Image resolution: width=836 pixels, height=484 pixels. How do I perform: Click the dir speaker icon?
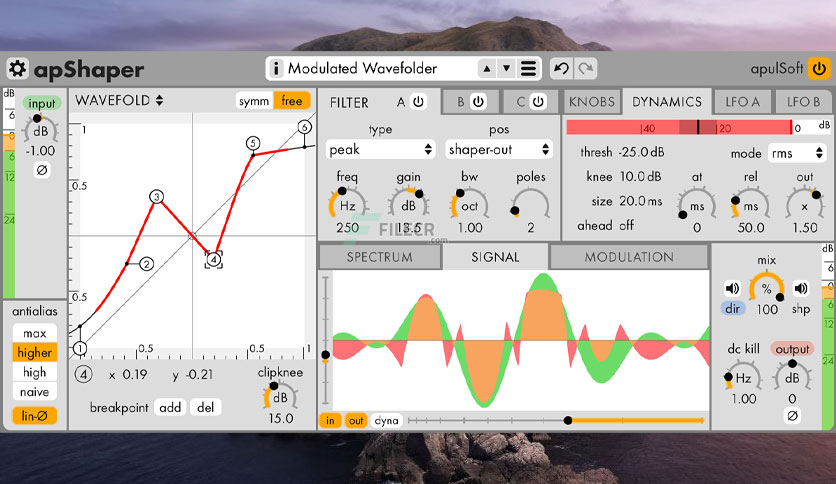tap(732, 288)
